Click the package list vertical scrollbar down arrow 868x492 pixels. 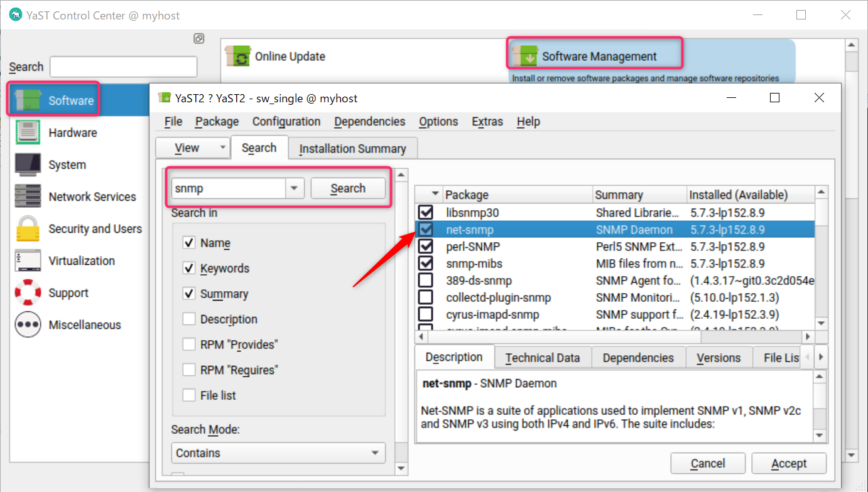click(x=821, y=323)
